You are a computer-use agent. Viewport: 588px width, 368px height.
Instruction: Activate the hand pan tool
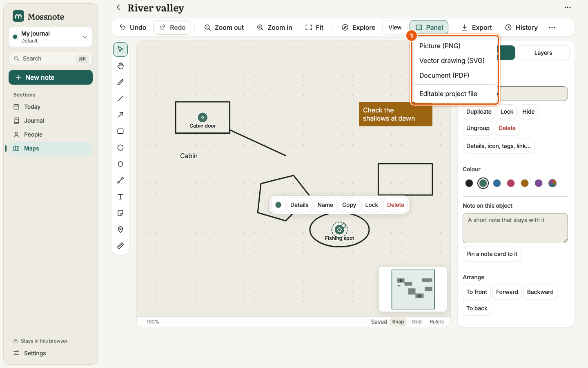(120, 66)
